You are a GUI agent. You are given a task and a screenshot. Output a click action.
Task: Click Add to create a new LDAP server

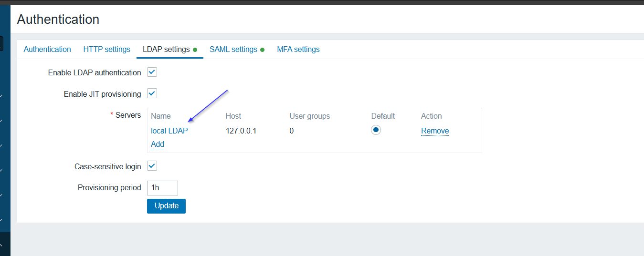158,144
